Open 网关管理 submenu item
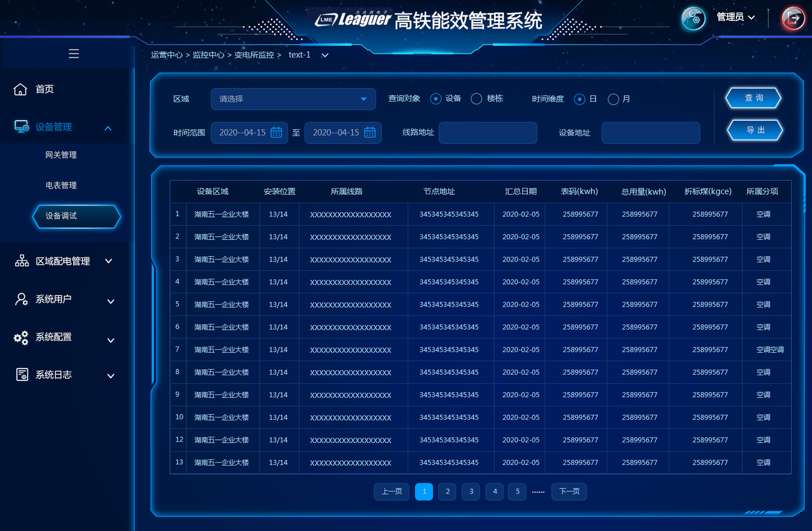 [x=61, y=155]
